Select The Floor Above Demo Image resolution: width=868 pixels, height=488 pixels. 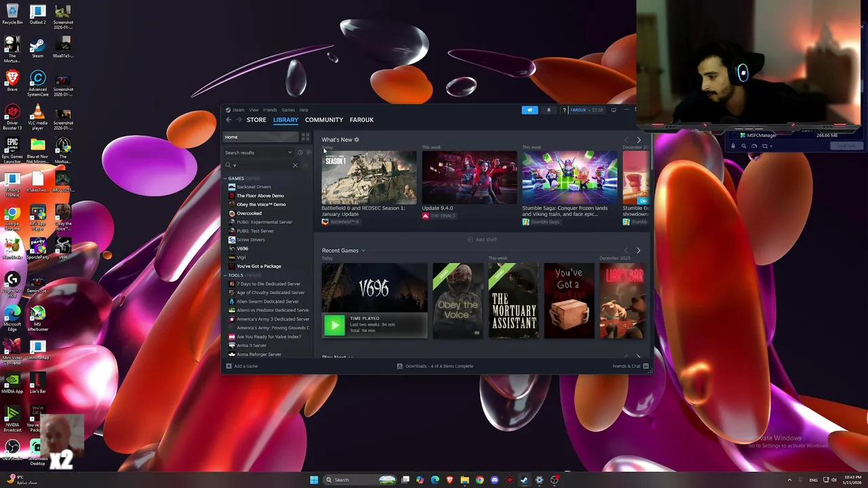[260, 196]
